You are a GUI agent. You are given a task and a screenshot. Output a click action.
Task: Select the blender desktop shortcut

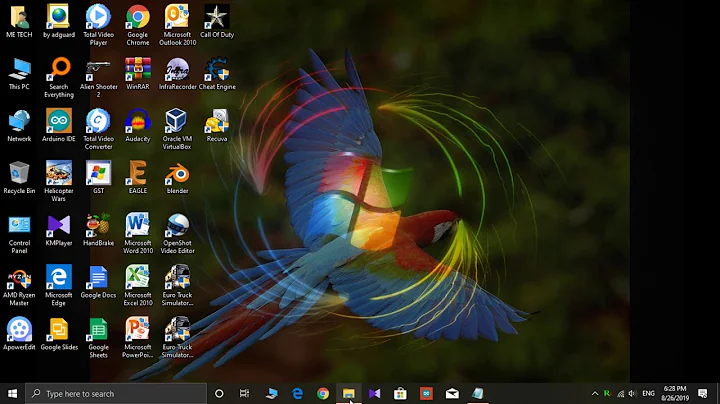tap(177, 178)
